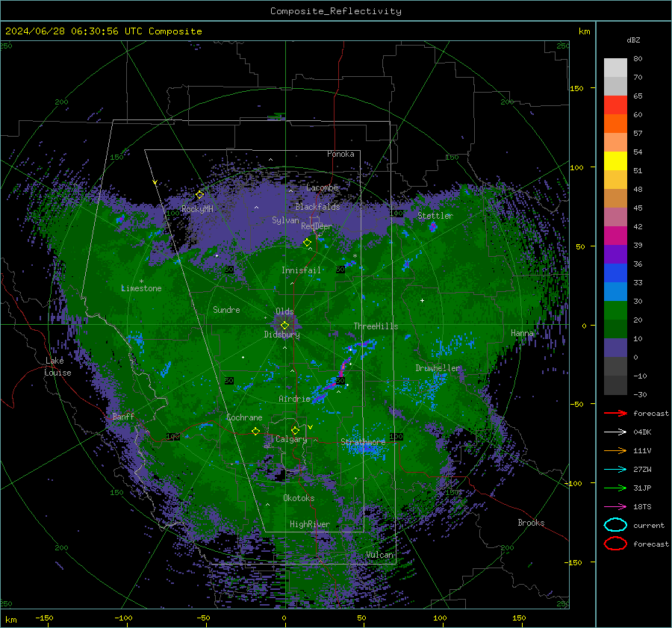Click the Banff label
Screen dimensions: 672x628
(x=123, y=416)
